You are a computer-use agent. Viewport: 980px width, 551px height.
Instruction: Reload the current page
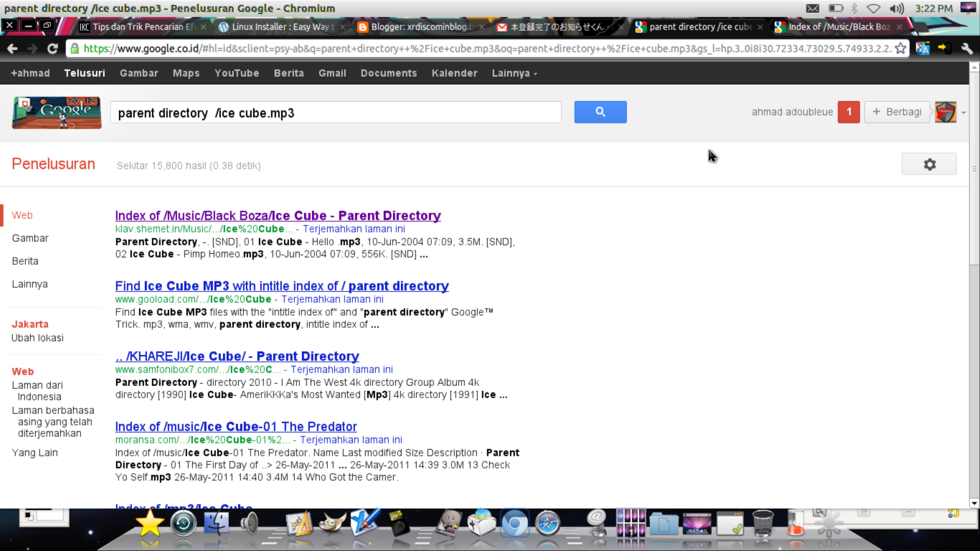[x=52, y=49]
